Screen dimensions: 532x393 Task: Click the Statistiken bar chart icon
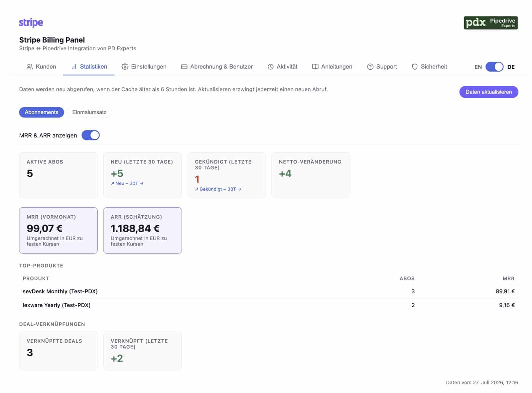click(74, 67)
